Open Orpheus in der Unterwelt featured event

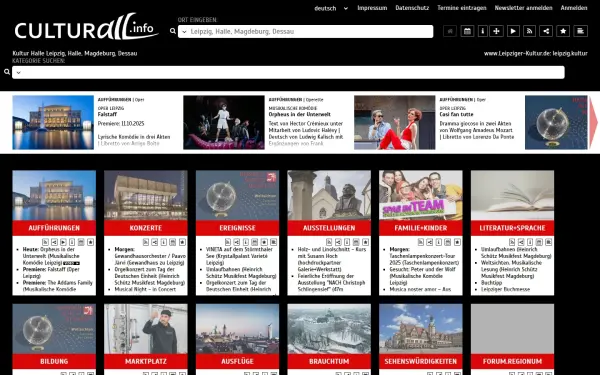coord(300,114)
